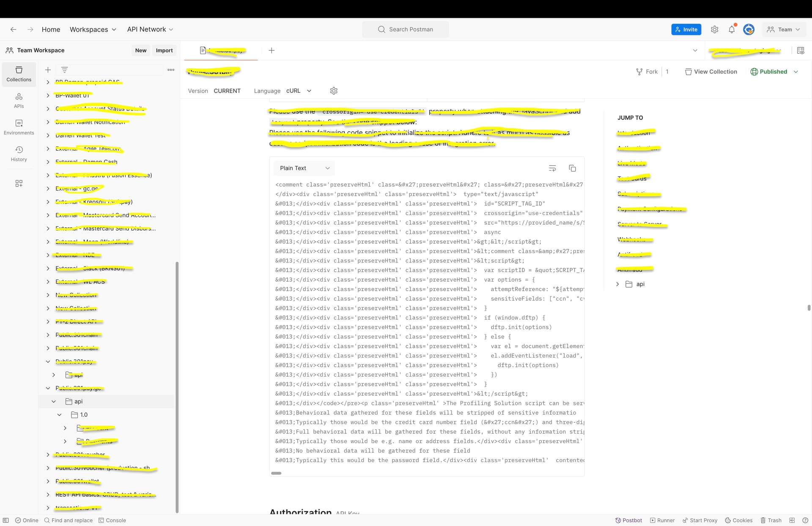Open the tab list chevron dropdown

point(695,50)
